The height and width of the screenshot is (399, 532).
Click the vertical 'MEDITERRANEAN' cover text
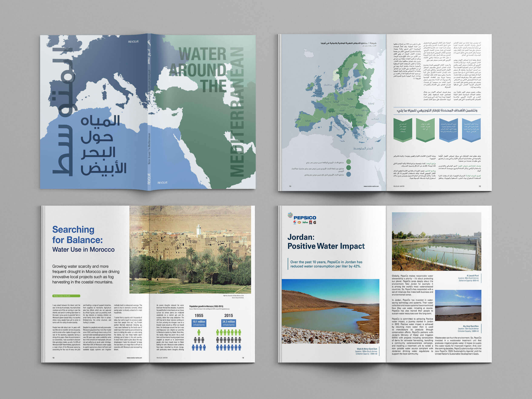click(237, 112)
